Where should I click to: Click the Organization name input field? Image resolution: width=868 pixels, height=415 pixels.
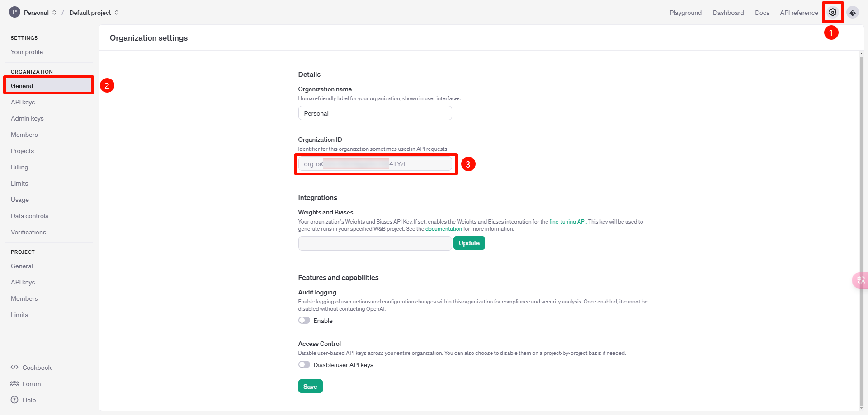[x=375, y=113]
